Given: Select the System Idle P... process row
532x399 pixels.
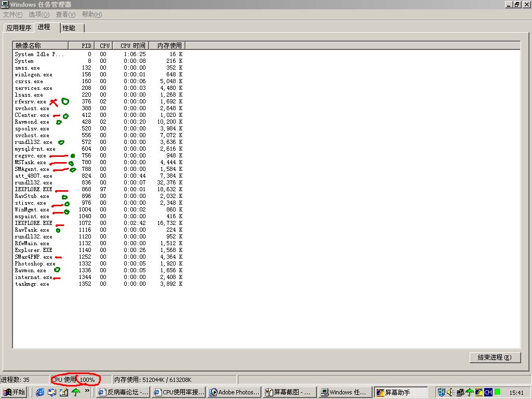Looking at the screenshot, I should 99,54.
